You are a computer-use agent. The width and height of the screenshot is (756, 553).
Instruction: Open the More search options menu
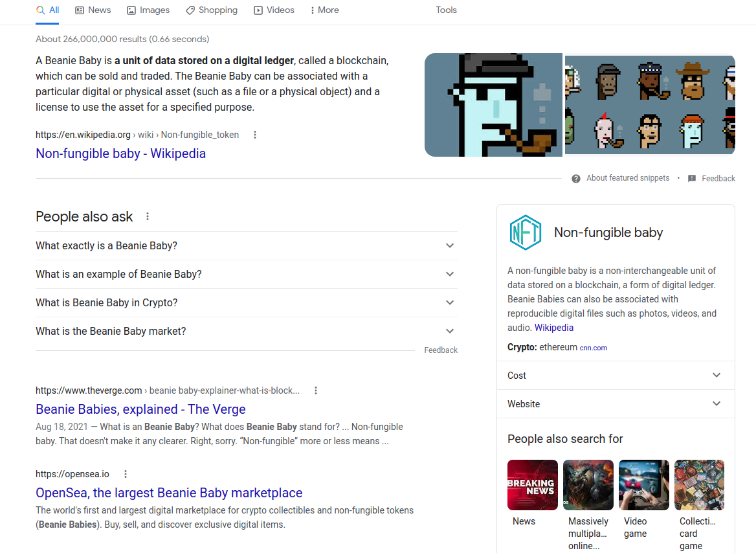pos(324,10)
